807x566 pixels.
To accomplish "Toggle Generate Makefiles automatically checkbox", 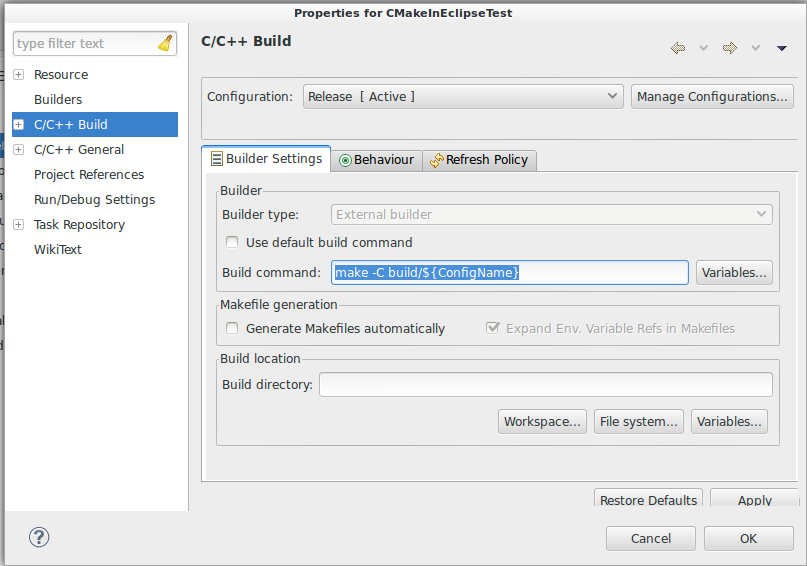I will (x=232, y=328).
